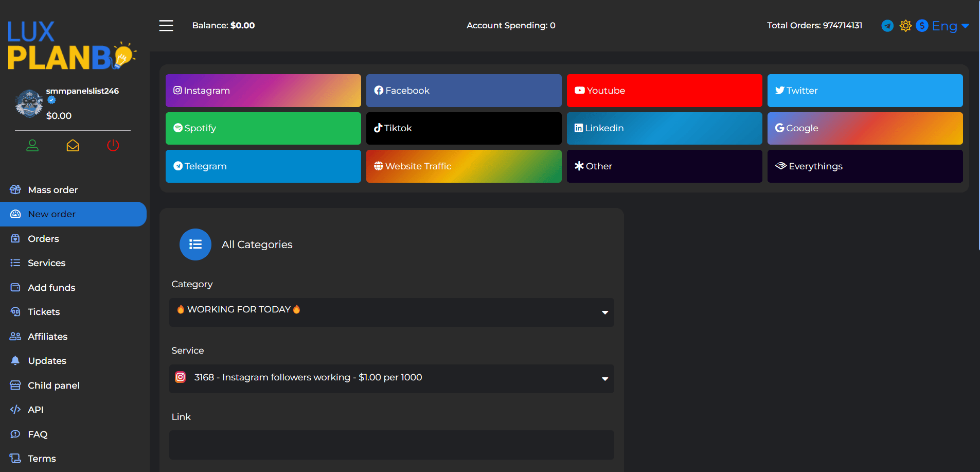This screenshot has width=980, height=472.
Task: Filter services by Telegram
Action: (263, 166)
